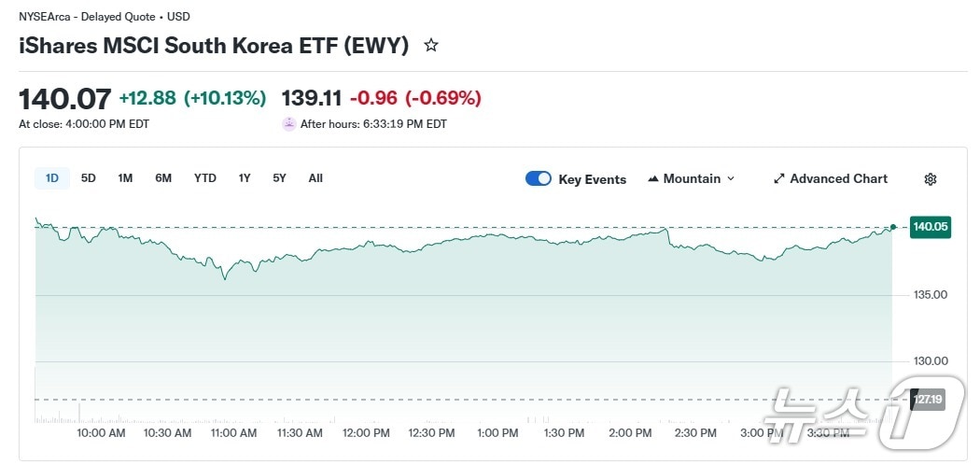Open the Advanced Chart link
This screenshot has height=465, width=980.
(x=838, y=179)
